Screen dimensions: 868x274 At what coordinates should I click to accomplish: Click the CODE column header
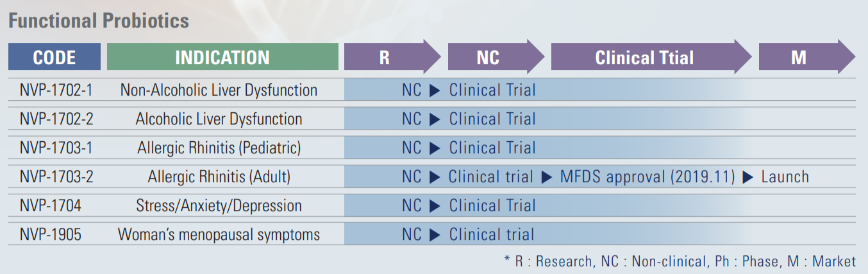[x=54, y=57]
